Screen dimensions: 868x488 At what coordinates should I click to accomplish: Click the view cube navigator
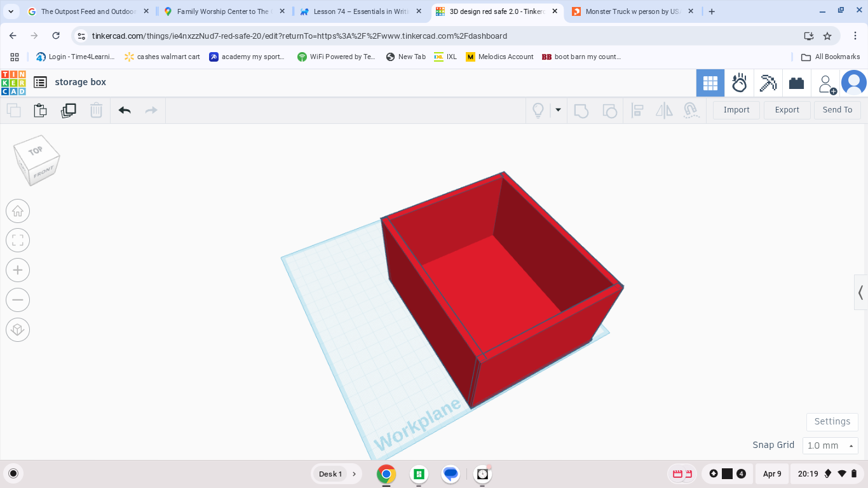coord(37,159)
